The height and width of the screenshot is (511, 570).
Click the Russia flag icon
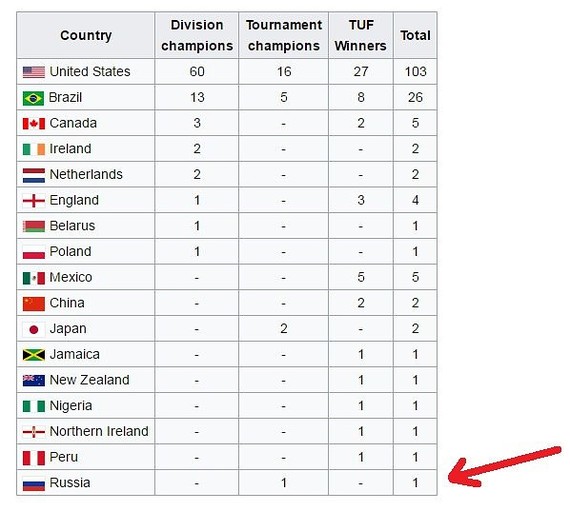coord(34,484)
